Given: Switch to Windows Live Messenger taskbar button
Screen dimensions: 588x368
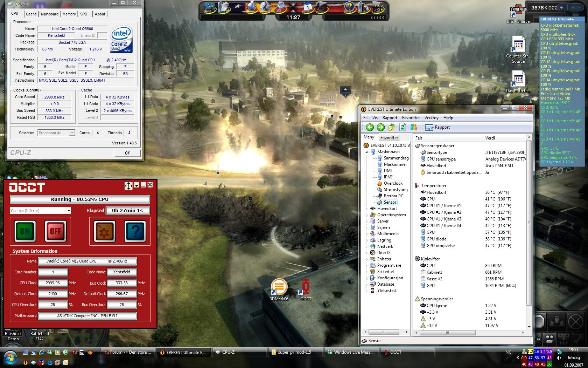Looking at the screenshot, I should (x=351, y=352).
